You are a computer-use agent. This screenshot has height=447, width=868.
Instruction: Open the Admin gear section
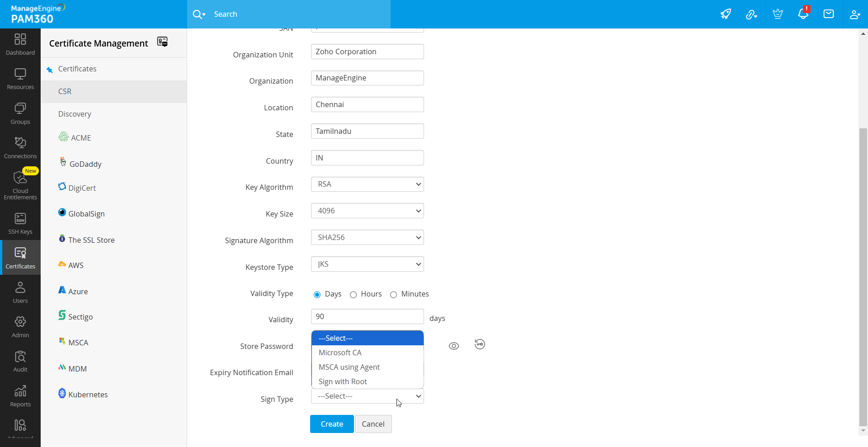[x=20, y=327]
